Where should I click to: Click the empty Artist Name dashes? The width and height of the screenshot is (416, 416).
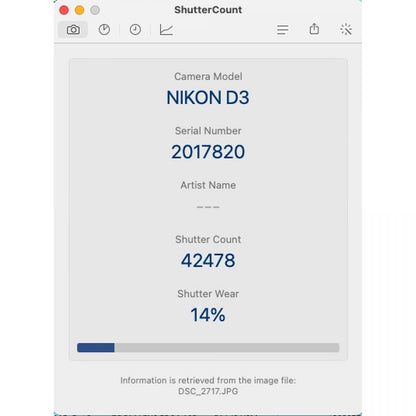coord(208,207)
